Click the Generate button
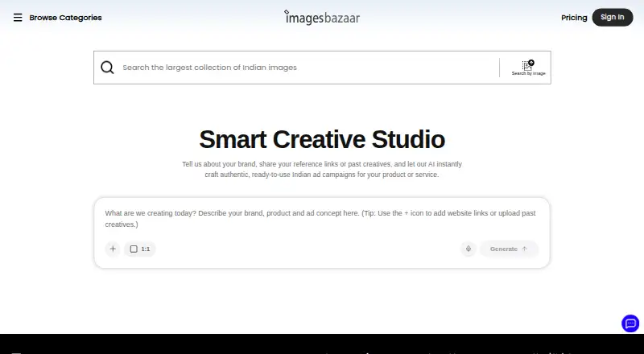This screenshot has width=644, height=354. pos(509,249)
